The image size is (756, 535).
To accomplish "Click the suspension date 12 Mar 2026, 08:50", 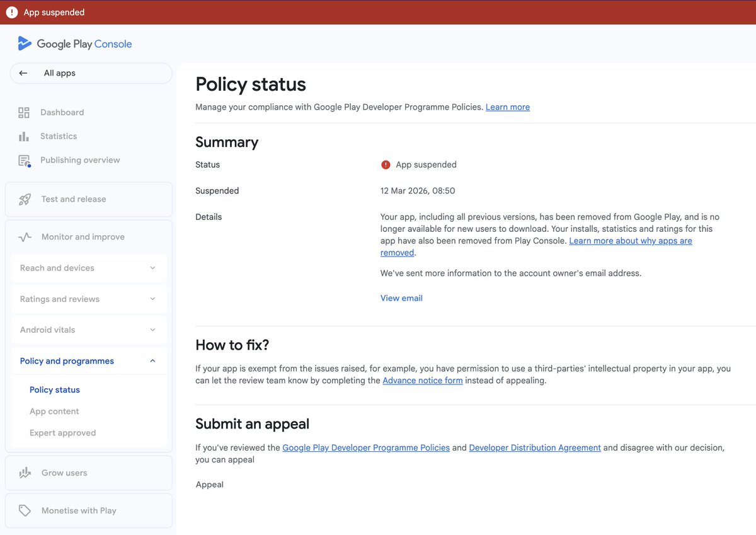I will tap(418, 190).
